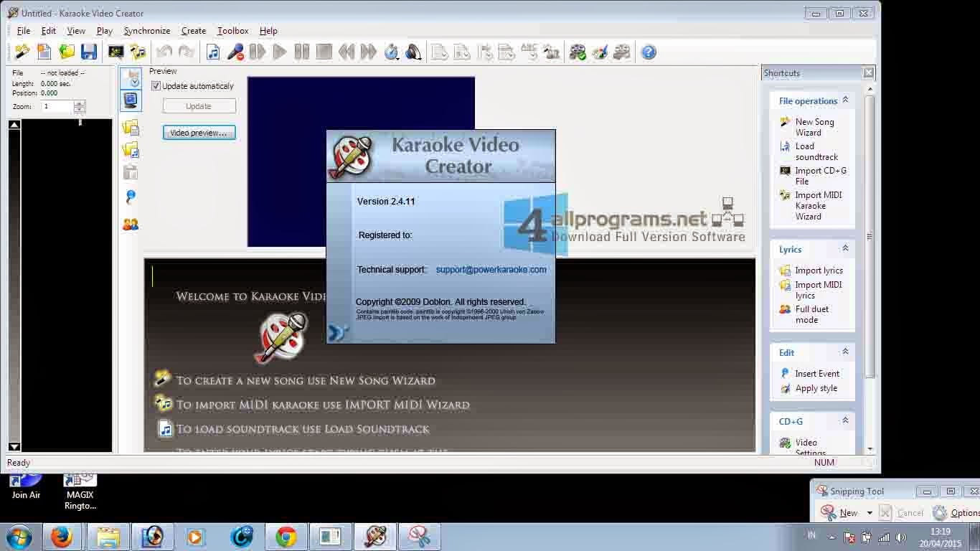This screenshot has height=551, width=980.
Task: Open the Edit menu
Action: click(49, 31)
